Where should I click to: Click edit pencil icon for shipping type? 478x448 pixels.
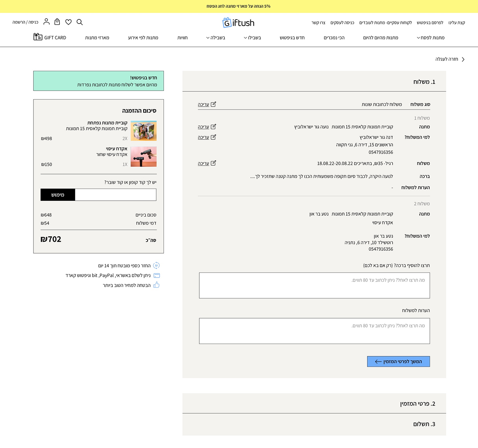coord(213,104)
